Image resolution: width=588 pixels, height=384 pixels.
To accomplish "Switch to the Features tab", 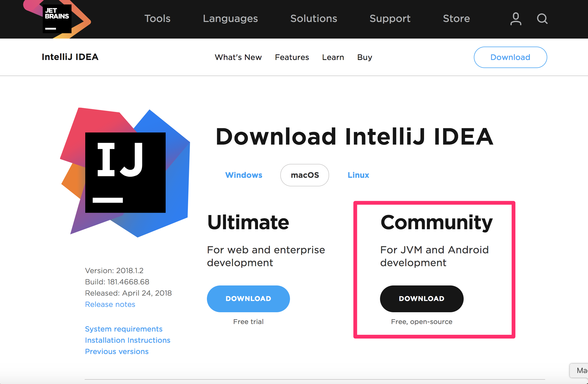I will (x=292, y=57).
